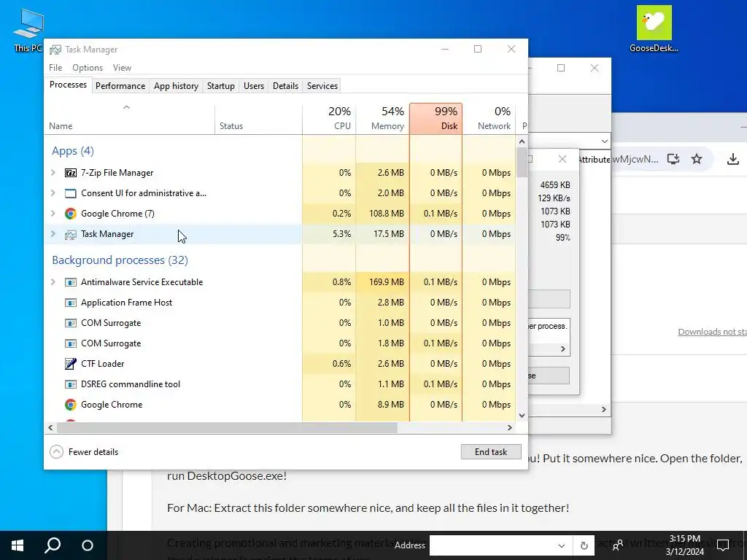747x560 pixels.
Task: Sort processes by Disk column header
Action: point(436,119)
